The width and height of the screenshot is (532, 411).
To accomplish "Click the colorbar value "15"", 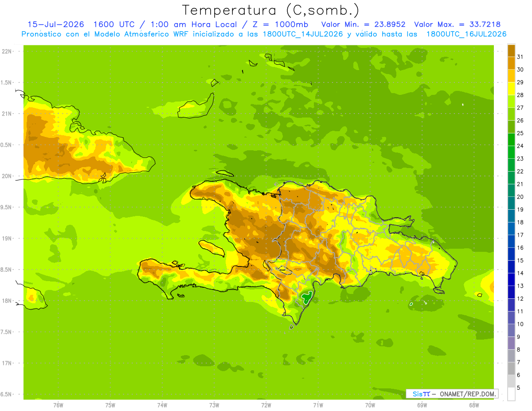I will [x=520, y=261].
